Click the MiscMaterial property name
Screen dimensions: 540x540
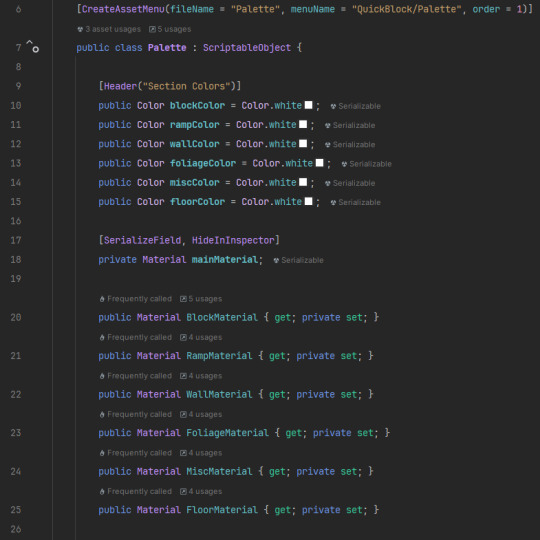click(219, 471)
